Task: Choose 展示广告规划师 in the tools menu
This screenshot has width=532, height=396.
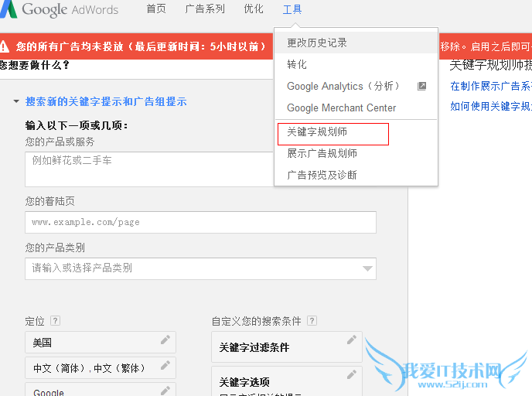Action: click(356, 153)
